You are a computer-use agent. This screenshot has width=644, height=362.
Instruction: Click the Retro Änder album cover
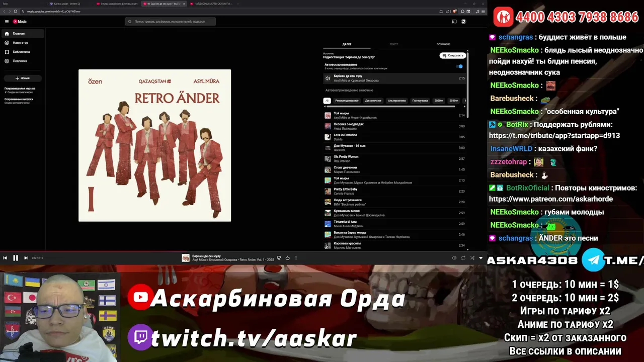pyautogui.click(x=155, y=145)
